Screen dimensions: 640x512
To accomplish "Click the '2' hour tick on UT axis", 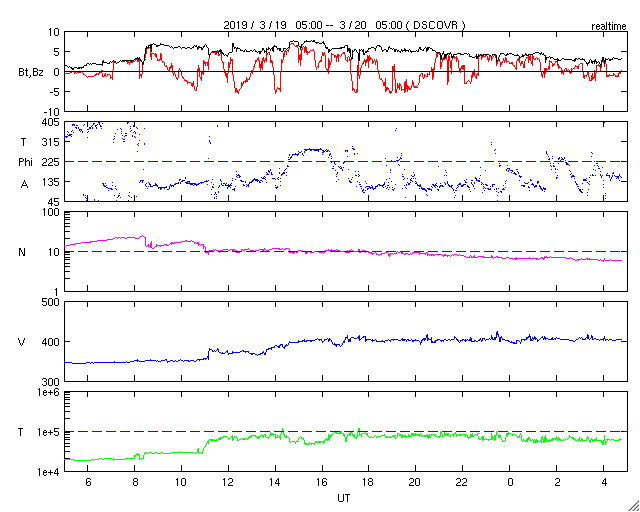I will click(x=556, y=483).
